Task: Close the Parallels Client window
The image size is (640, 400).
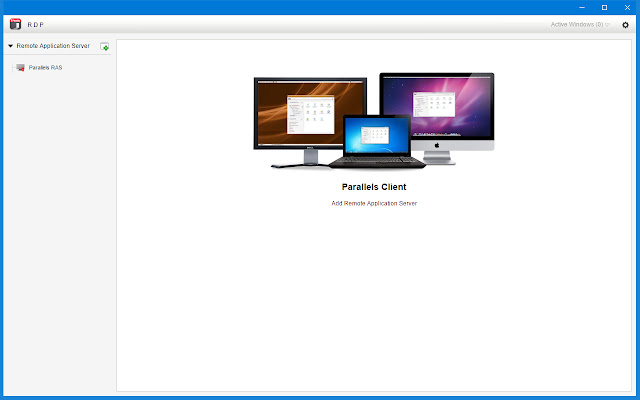Action: click(x=627, y=7)
